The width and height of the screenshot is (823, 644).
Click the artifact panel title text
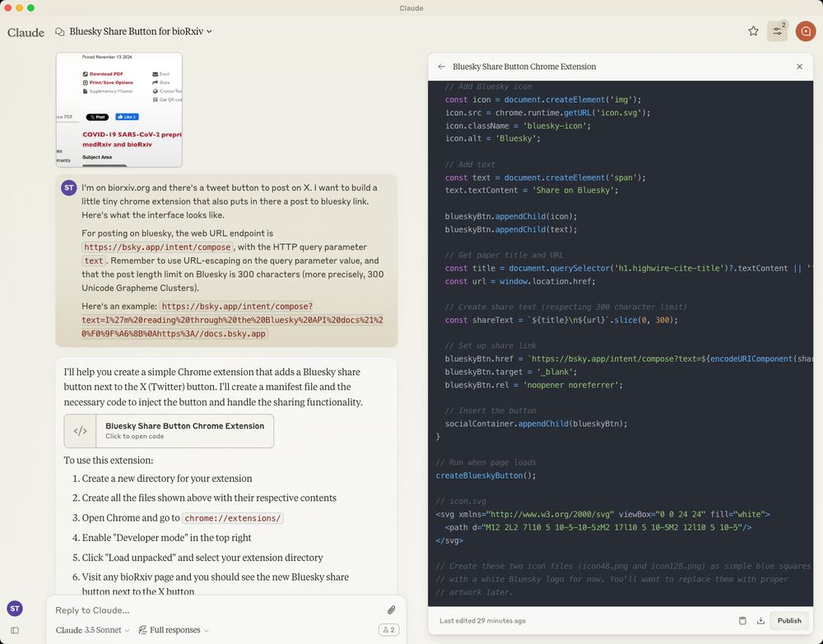(524, 67)
